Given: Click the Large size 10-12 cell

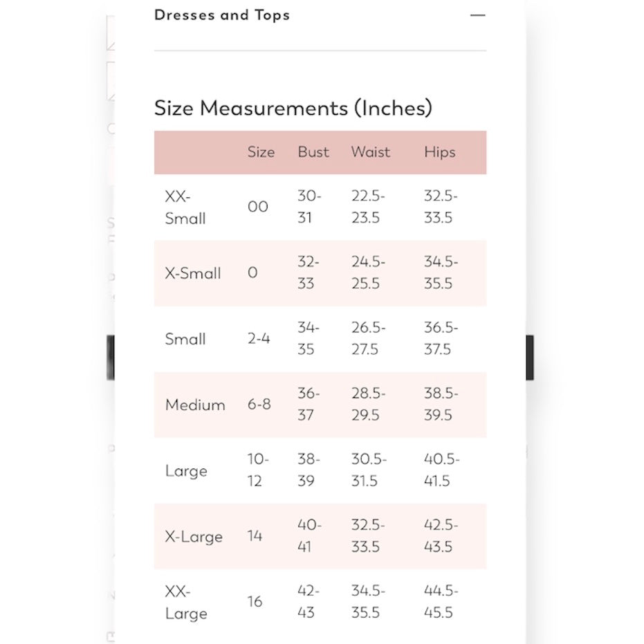Looking at the screenshot, I should [258, 470].
